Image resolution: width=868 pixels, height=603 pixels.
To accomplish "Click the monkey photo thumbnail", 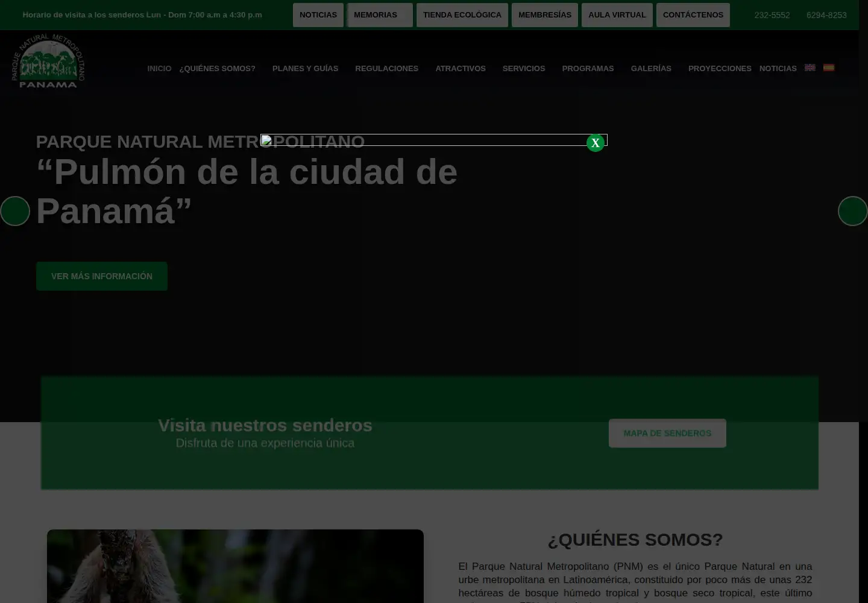I will (x=235, y=566).
